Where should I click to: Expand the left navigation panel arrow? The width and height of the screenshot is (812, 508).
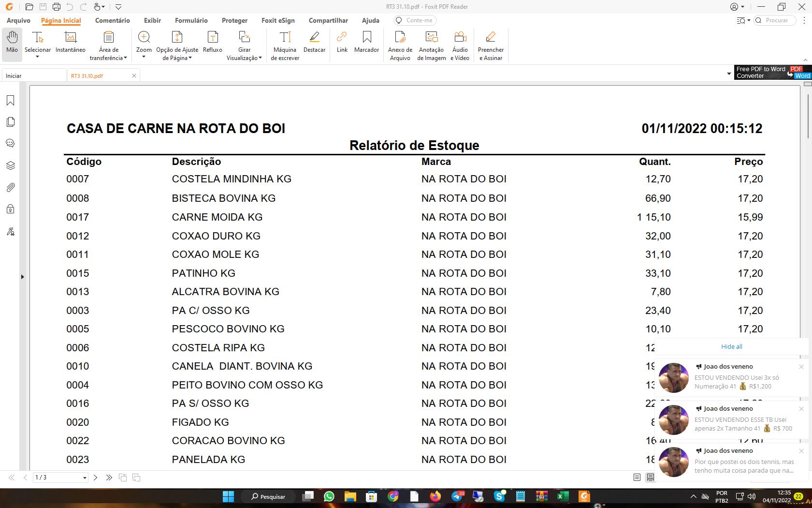click(x=22, y=277)
